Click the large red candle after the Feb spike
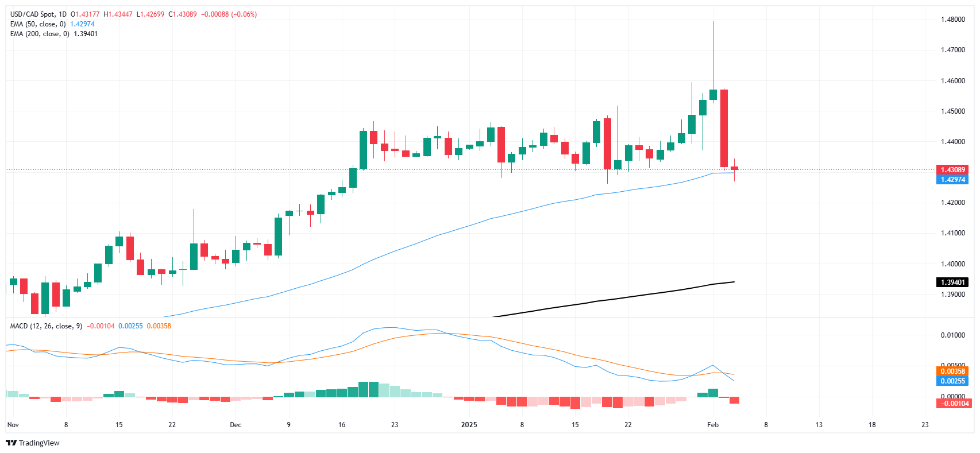The image size is (980, 453). click(x=724, y=128)
